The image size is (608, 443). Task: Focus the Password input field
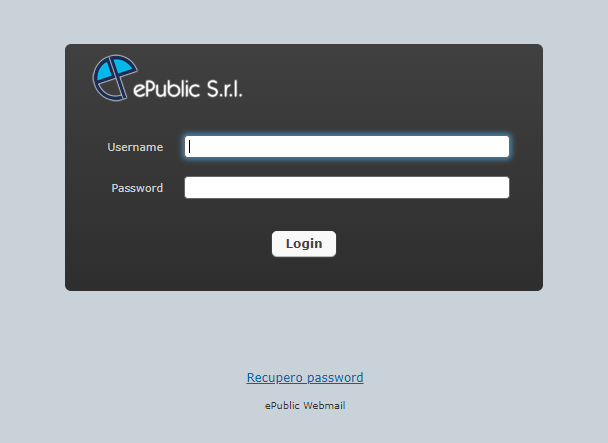pyautogui.click(x=347, y=188)
